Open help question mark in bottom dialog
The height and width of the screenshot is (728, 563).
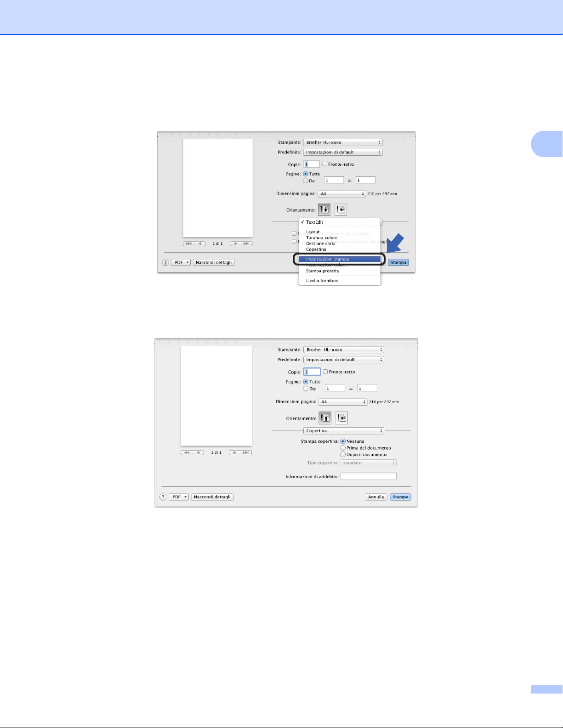click(x=163, y=497)
